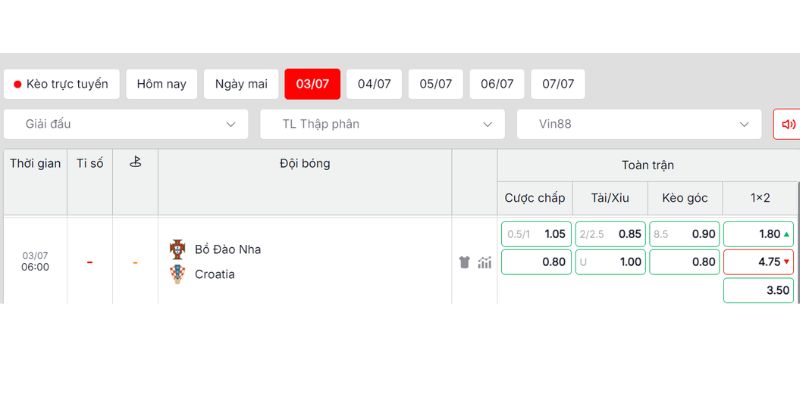Click the 1.05 handicap odds button
The width and height of the screenshot is (800, 400).
[536, 234]
